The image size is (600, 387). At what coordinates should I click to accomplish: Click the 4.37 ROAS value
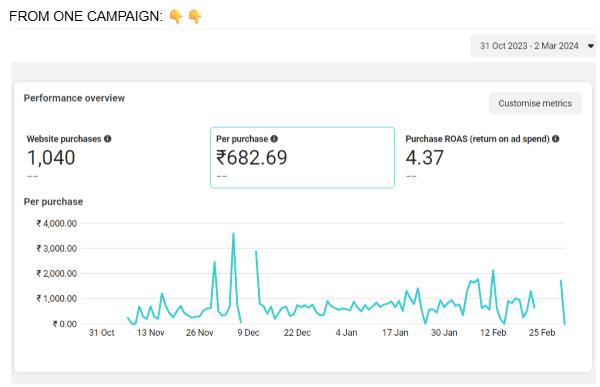424,158
